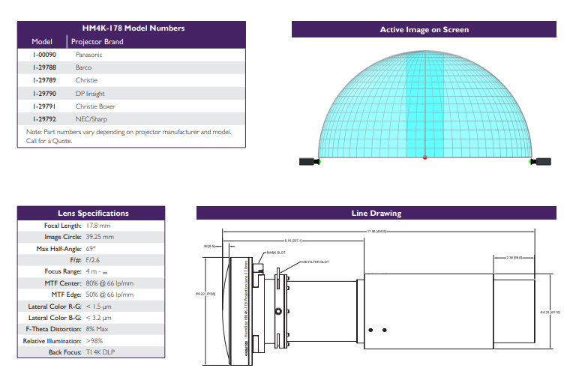
Task: Click the '8% Max' value
Action: coord(97,329)
